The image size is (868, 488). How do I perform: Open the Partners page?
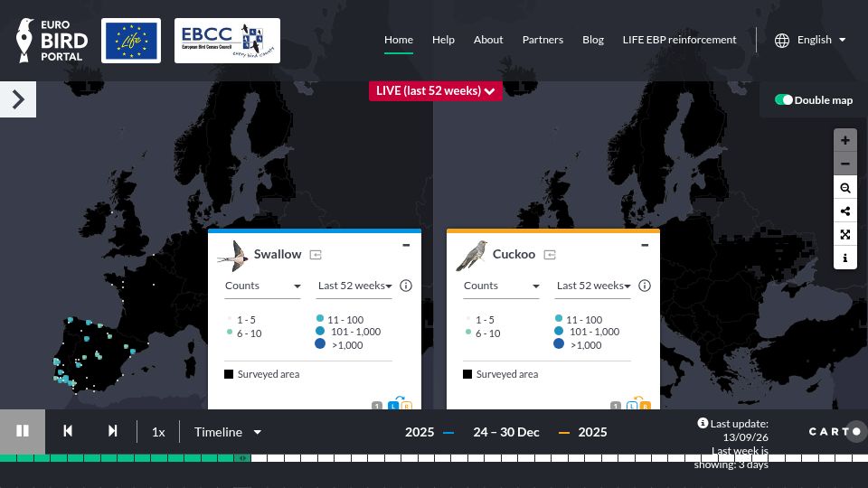(542, 40)
